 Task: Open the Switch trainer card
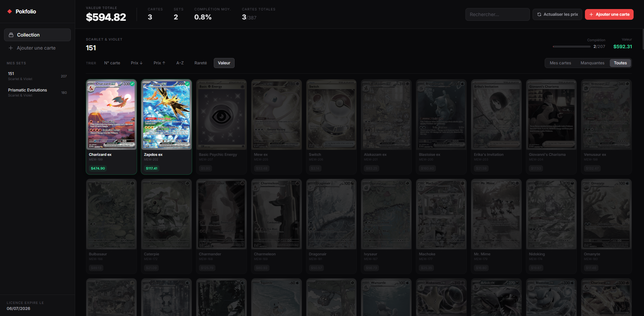[332, 127]
